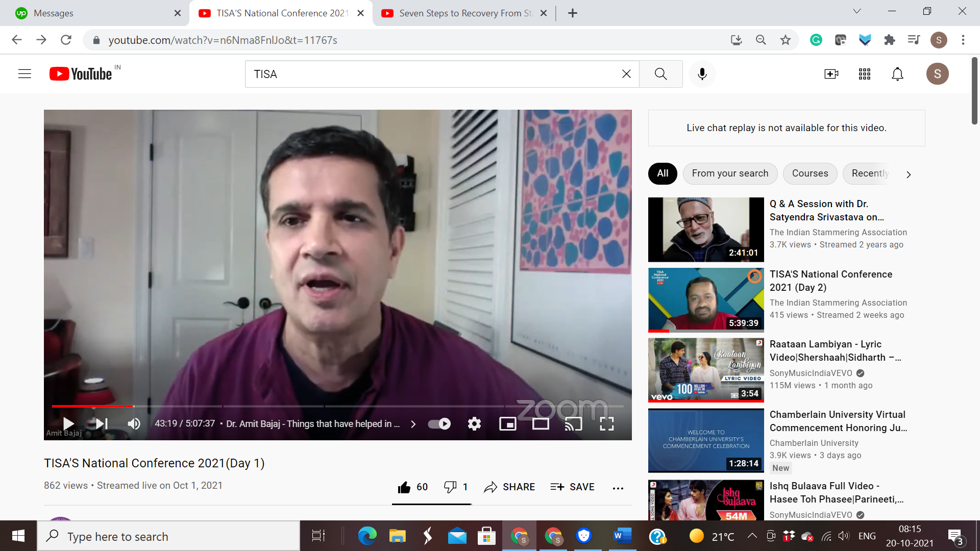Reload the current page
The width and height of the screenshot is (980, 551).
point(66,40)
